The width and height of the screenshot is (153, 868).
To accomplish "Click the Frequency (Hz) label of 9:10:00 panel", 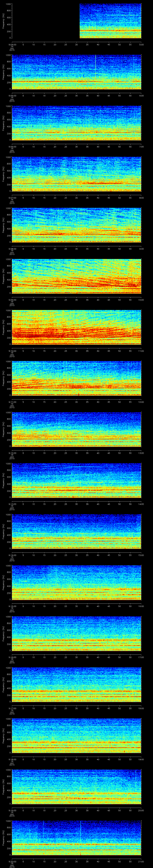I will [3, 327].
